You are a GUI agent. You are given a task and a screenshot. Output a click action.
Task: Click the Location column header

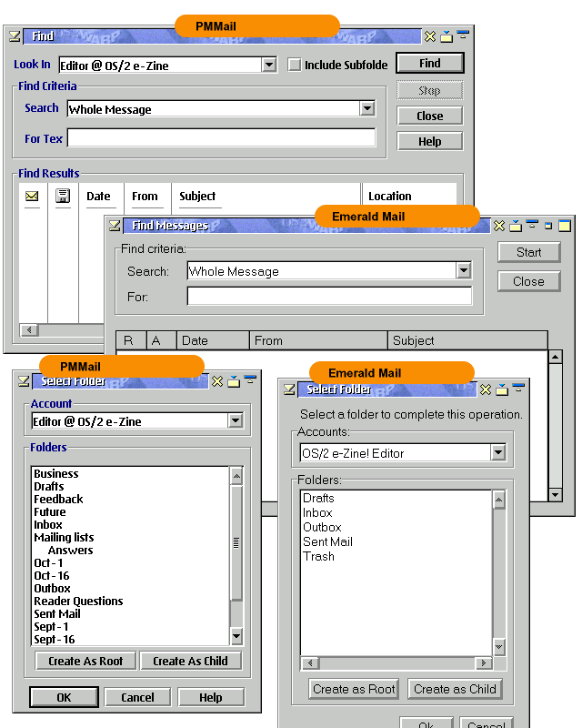point(390,197)
